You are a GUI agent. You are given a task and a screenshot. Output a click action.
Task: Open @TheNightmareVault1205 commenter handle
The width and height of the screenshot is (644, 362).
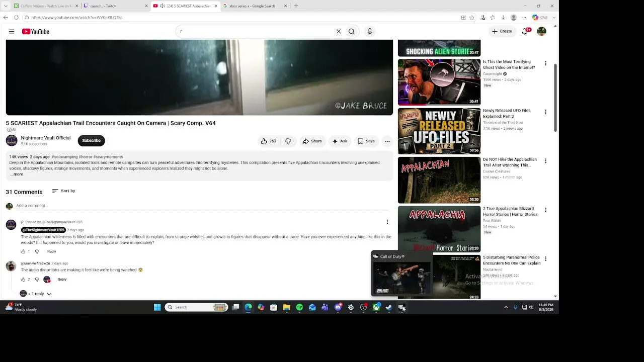click(43, 230)
